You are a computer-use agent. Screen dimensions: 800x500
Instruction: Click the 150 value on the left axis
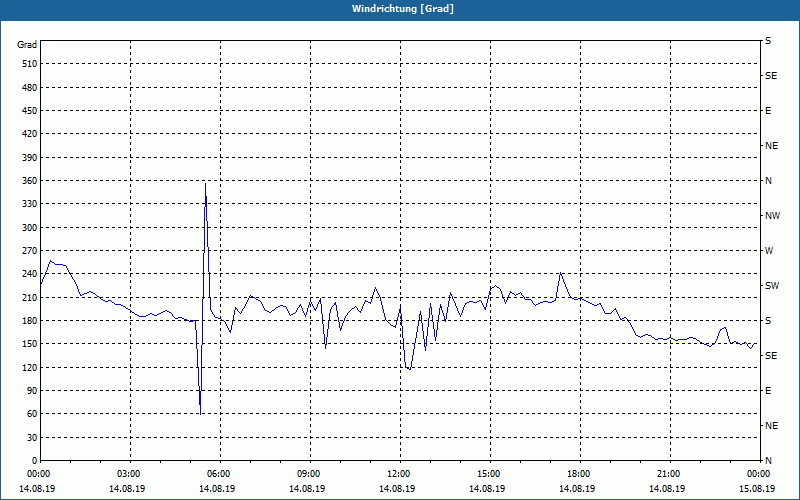[x=30, y=344]
